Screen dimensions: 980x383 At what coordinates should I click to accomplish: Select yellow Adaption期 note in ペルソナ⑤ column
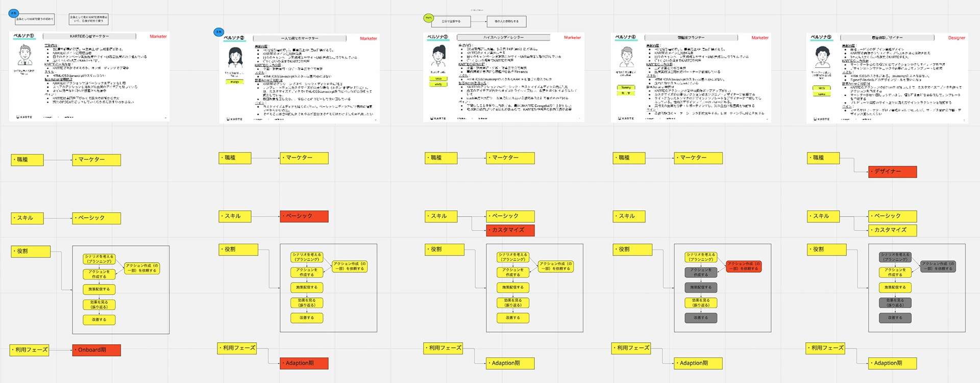pyautogui.click(x=893, y=363)
